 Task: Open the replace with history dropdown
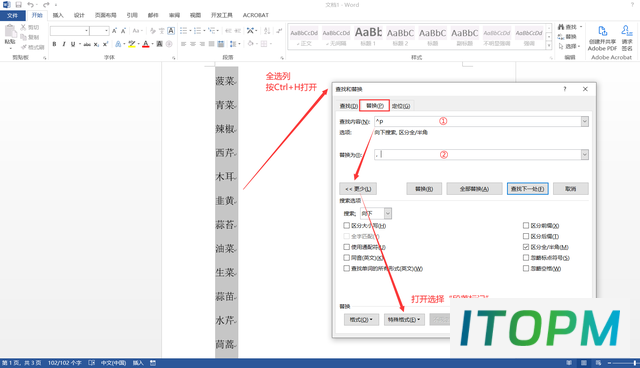584,155
